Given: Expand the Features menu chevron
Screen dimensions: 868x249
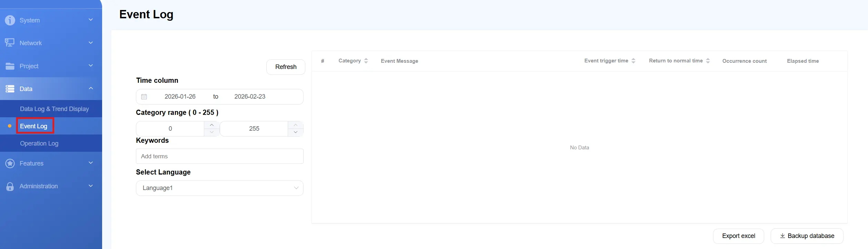Looking at the screenshot, I should tap(91, 163).
